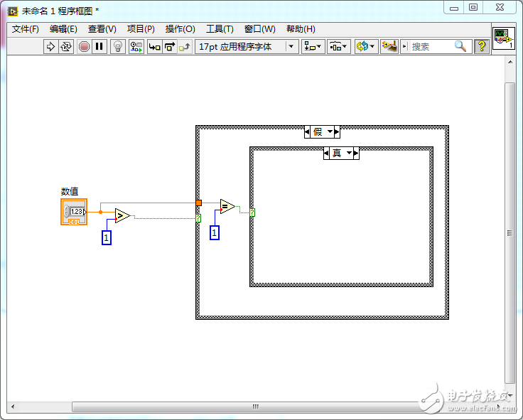The width and height of the screenshot is (523, 420).
Task: Select the Equal comparison node
Action: coord(227,207)
